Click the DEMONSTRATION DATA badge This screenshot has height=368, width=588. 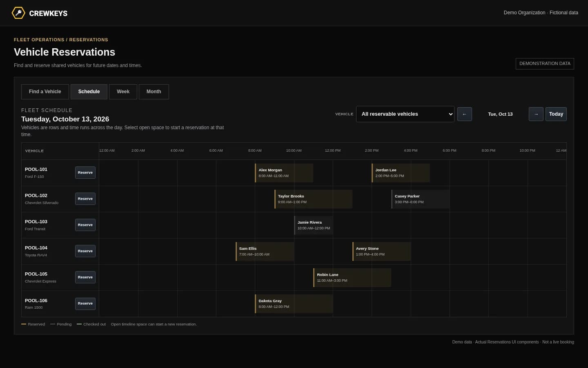pos(545,64)
